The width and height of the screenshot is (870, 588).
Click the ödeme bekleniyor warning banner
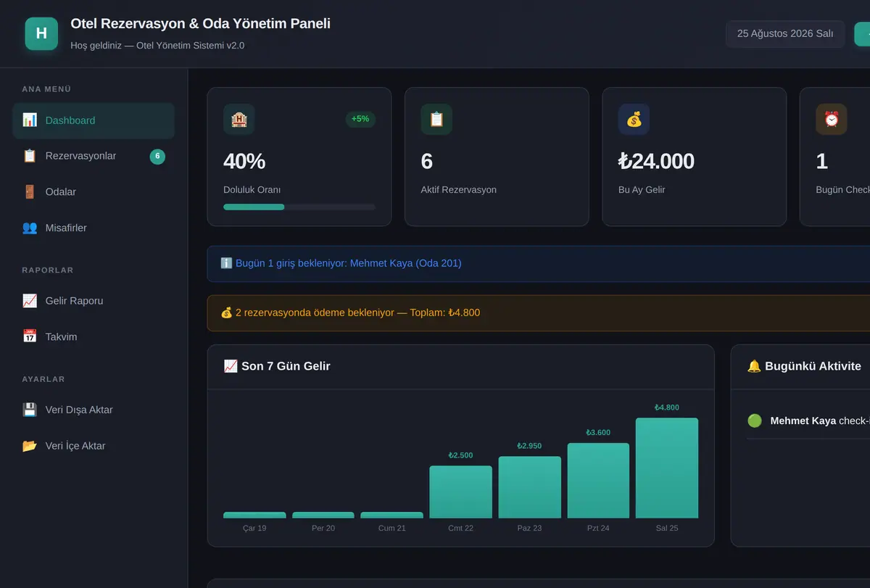coord(538,313)
